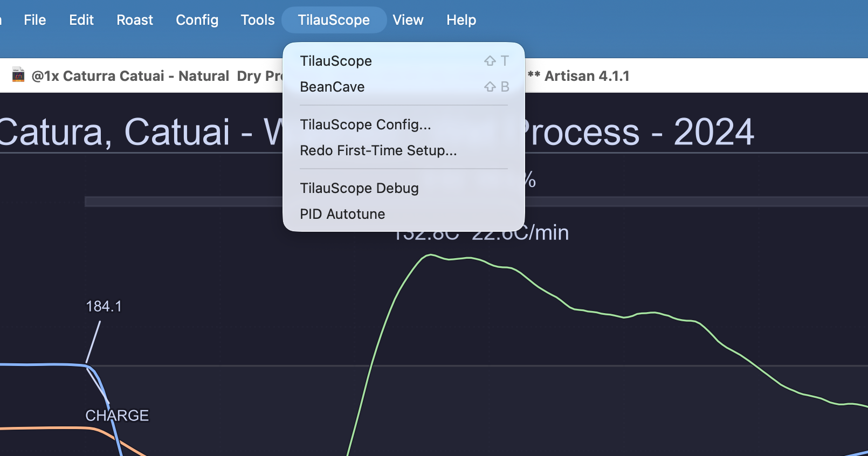Click the CHARGE event annotation

(x=117, y=416)
